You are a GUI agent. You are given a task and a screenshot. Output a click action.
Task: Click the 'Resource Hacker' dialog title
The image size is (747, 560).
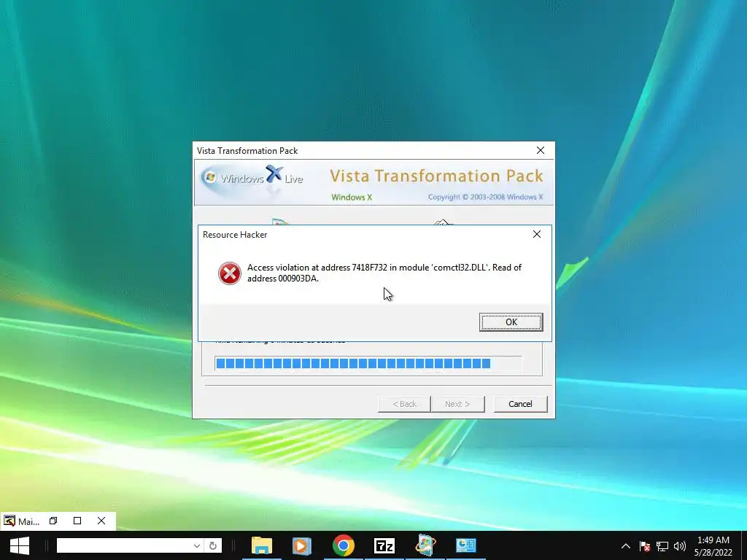235,235
